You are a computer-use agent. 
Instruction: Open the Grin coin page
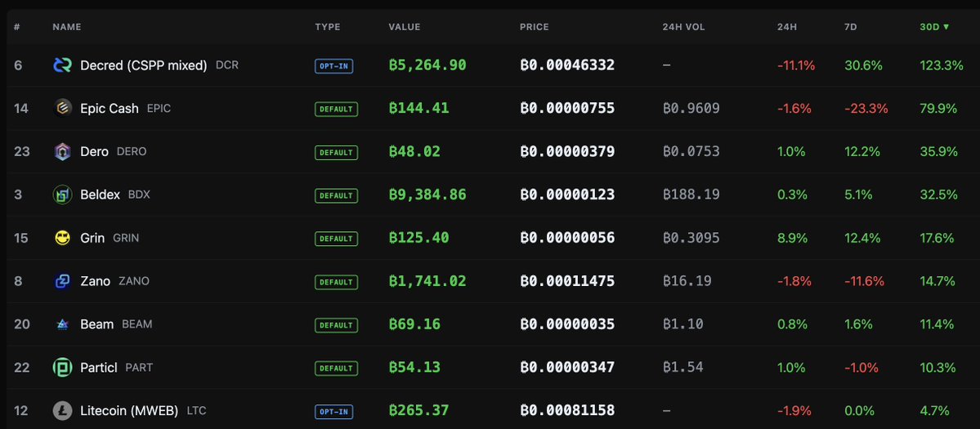[92, 238]
